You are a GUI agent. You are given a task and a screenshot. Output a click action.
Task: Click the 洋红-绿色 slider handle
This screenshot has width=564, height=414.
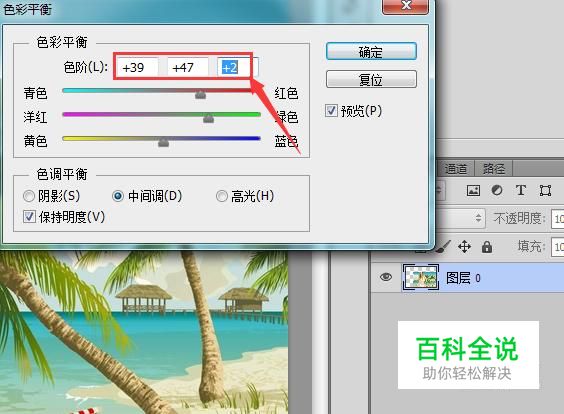[208, 118]
